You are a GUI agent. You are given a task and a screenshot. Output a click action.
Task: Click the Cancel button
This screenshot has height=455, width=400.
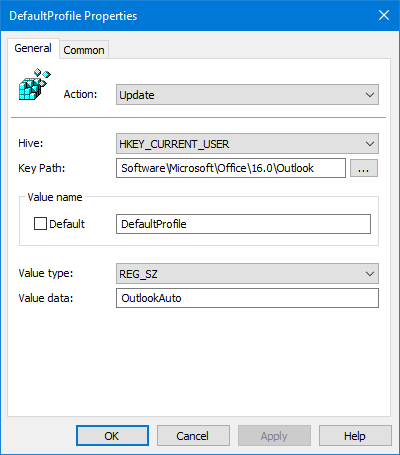click(193, 436)
